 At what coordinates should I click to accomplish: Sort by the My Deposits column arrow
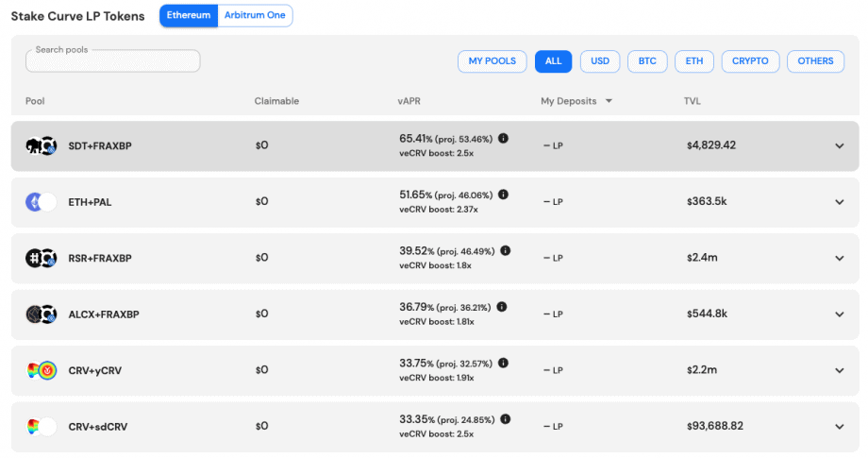[x=609, y=101]
